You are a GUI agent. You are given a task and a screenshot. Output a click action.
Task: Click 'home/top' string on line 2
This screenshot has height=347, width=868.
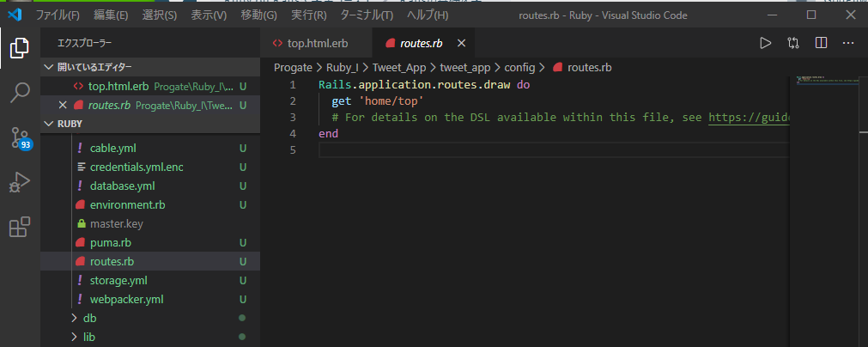point(393,102)
